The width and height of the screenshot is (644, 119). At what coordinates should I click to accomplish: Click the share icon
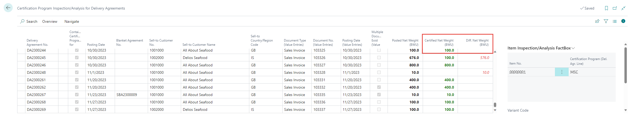(597, 21)
